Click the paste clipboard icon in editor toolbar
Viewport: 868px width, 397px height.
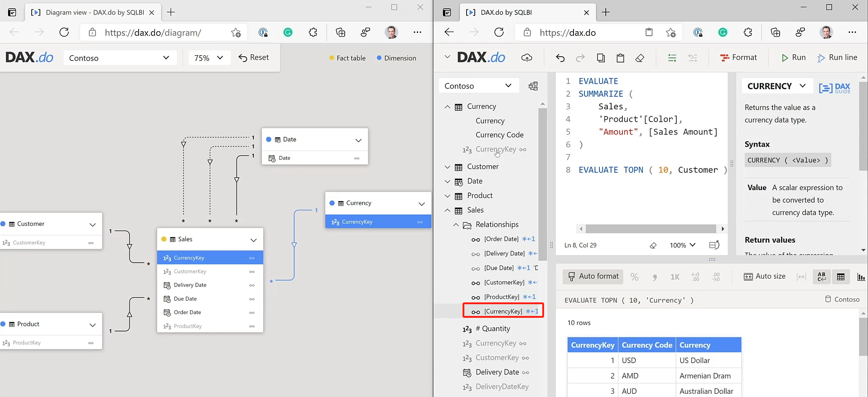[x=620, y=57]
